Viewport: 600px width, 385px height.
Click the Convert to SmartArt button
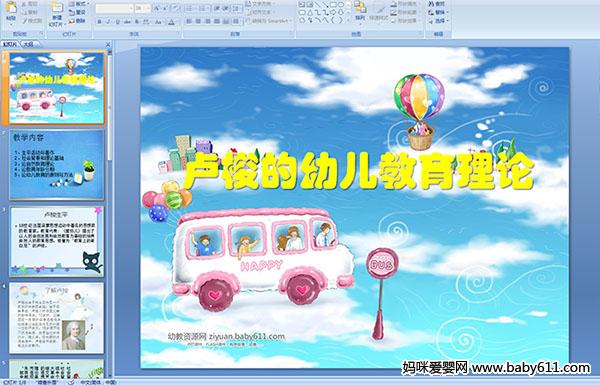[268, 21]
